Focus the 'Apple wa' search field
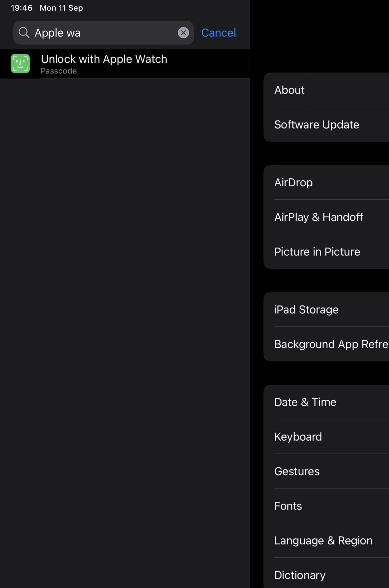This screenshot has width=389, height=588. (x=103, y=33)
